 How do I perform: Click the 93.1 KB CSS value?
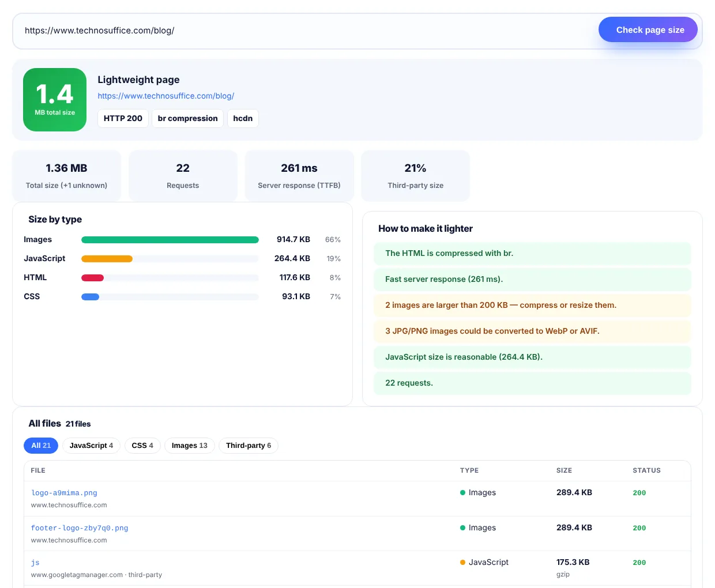(296, 296)
